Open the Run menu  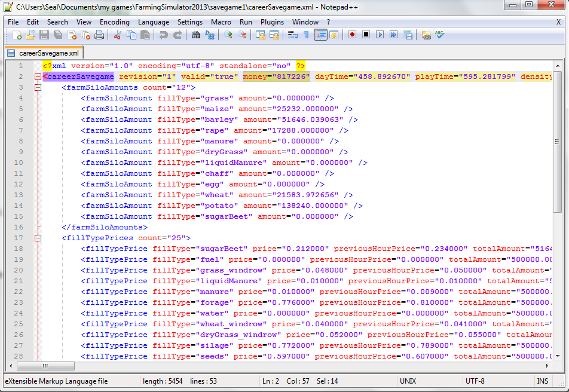click(246, 22)
